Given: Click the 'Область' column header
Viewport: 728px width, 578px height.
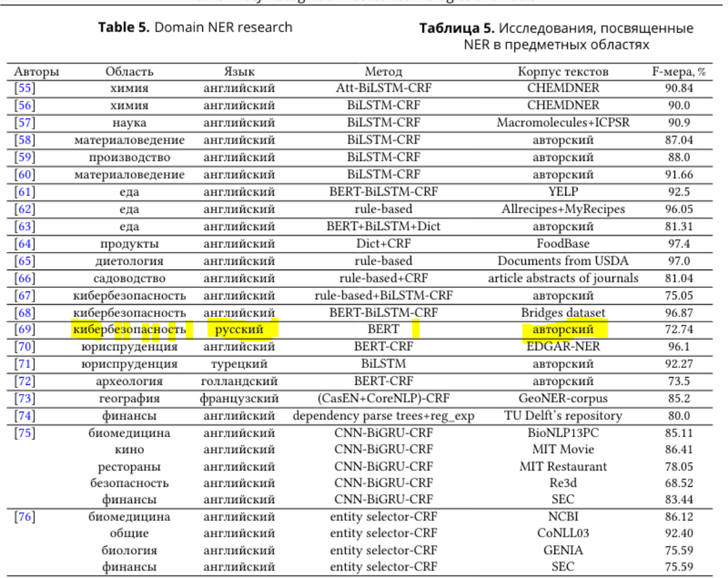Looking at the screenshot, I should [x=129, y=72].
